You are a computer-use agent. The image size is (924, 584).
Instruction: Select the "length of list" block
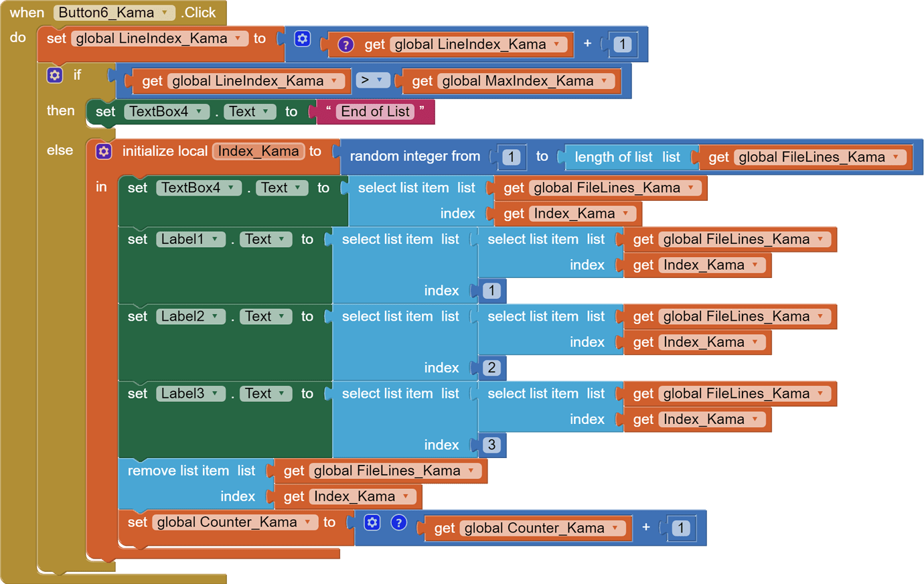tap(613, 157)
